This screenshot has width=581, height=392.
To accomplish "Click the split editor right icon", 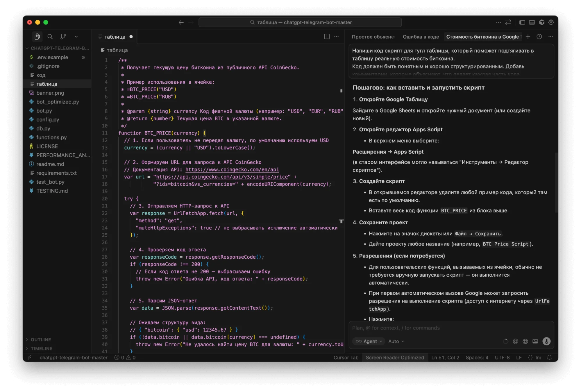I will (327, 37).
